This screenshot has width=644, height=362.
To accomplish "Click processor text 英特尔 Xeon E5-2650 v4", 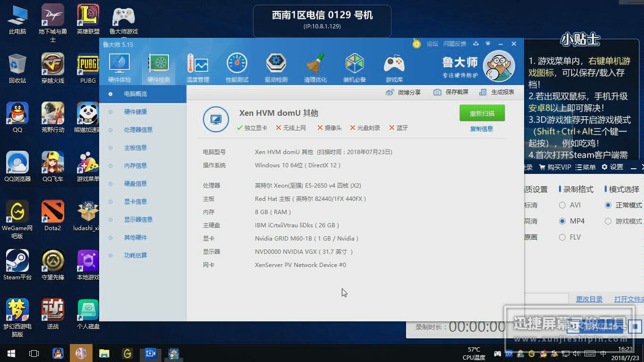I will [x=308, y=186].
